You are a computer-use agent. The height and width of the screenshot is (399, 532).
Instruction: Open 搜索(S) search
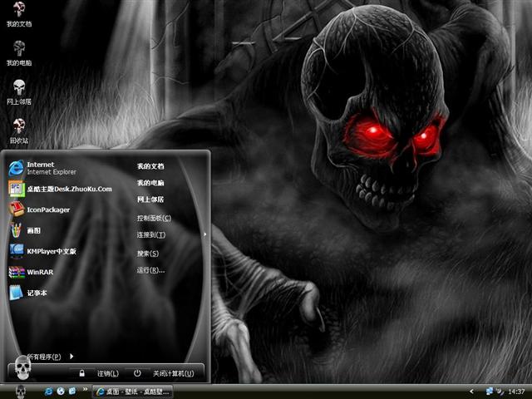(x=148, y=254)
